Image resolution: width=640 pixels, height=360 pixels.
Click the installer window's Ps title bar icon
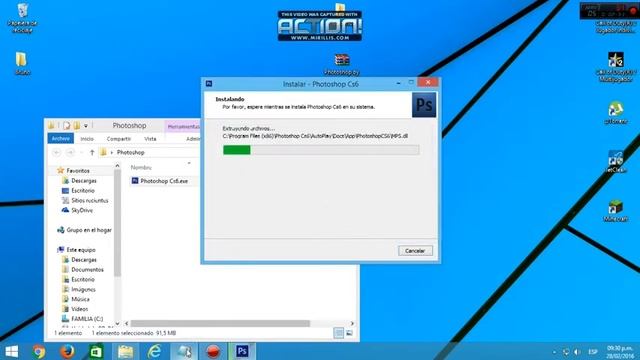point(209,84)
